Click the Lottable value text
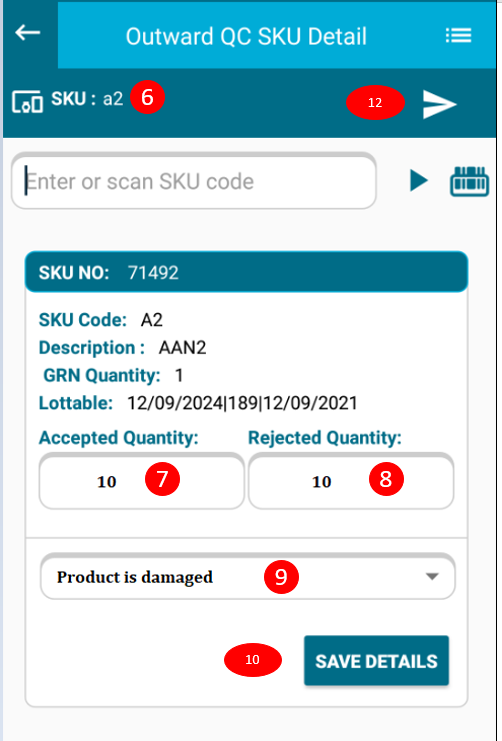The height and width of the screenshot is (741, 502). [x=242, y=403]
